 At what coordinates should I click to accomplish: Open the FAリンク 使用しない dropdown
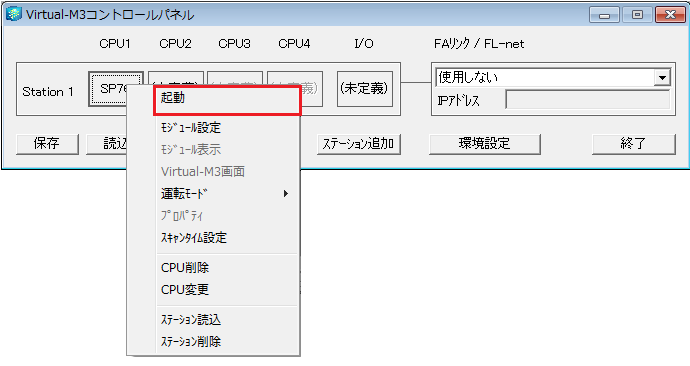[x=662, y=78]
